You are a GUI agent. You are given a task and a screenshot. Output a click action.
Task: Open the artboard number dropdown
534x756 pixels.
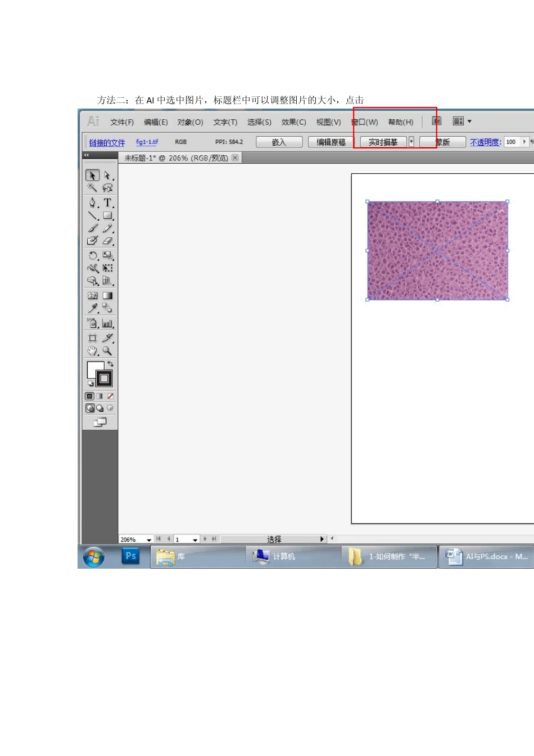coord(195,539)
